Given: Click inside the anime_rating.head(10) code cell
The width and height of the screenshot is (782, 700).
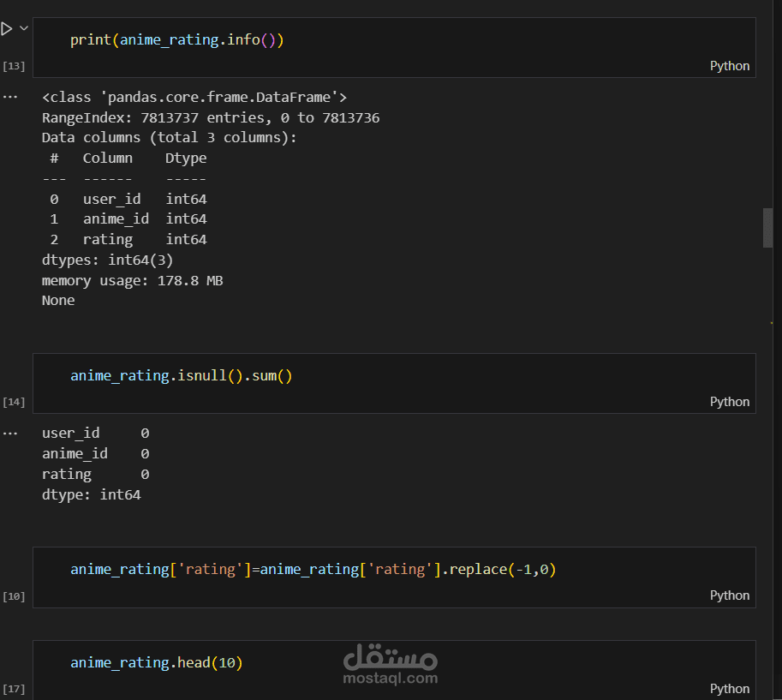Looking at the screenshot, I should point(157,661).
